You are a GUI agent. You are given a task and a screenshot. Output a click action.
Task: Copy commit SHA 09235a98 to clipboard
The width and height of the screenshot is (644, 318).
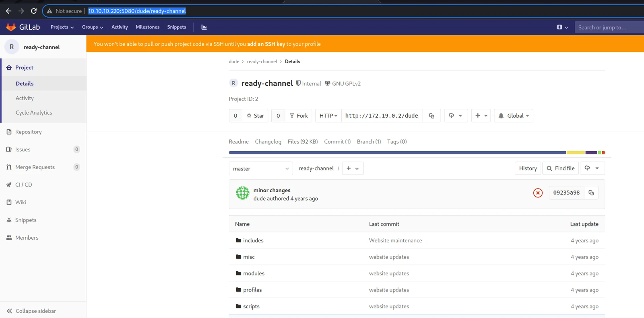coord(591,193)
